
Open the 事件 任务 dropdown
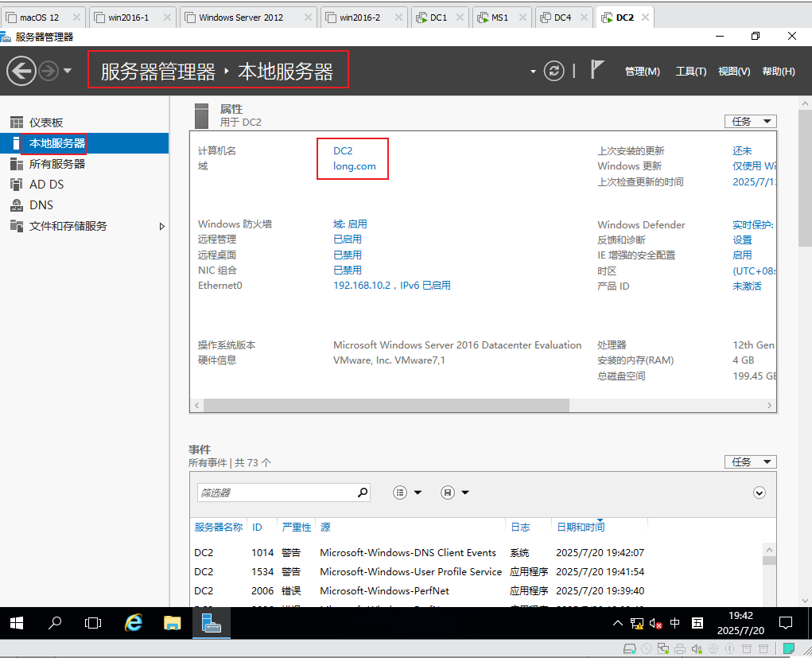(x=751, y=461)
